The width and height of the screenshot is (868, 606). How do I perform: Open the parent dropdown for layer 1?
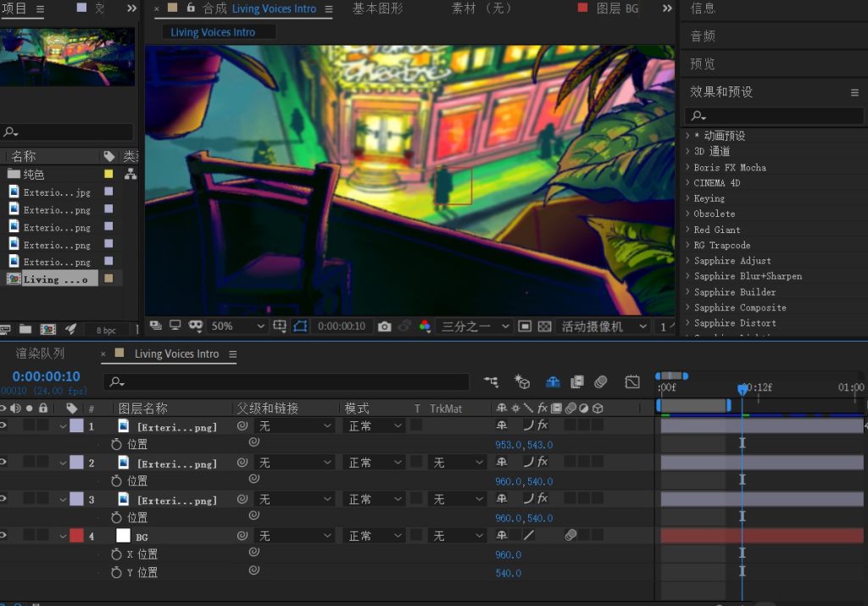point(294,425)
